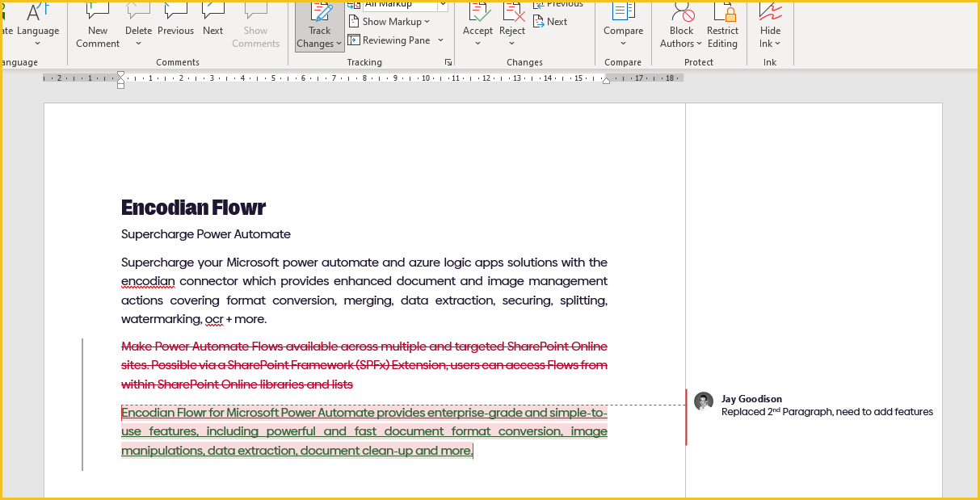Open the Block Authors menu
Screen dimensions: 980x500
682,26
